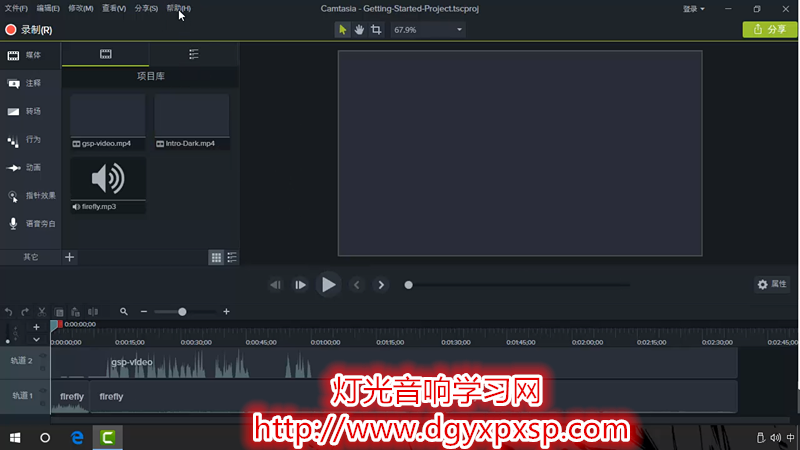Open the 登录 sign-in dropdown
The height and width of the screenshot is (450, 800).
click(x=694, y=9)
